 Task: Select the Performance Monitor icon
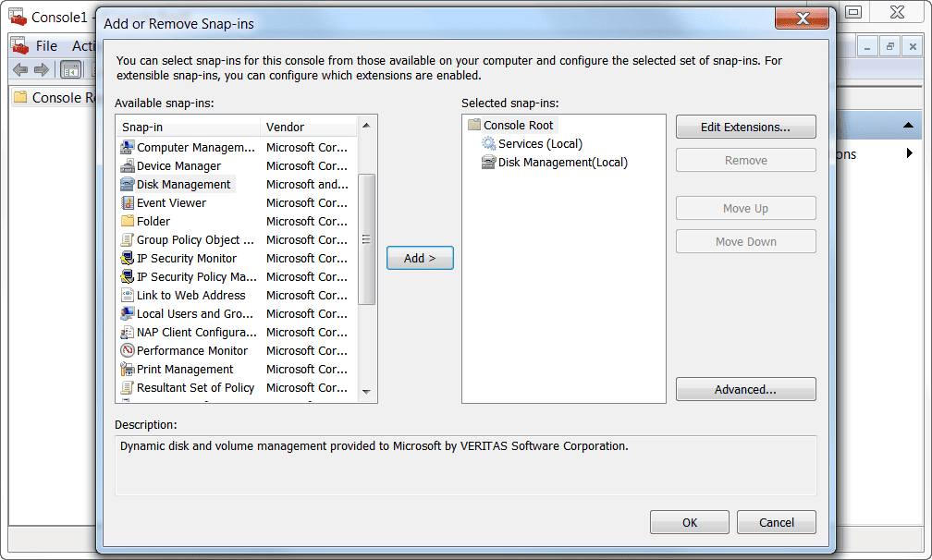point(129,351)
